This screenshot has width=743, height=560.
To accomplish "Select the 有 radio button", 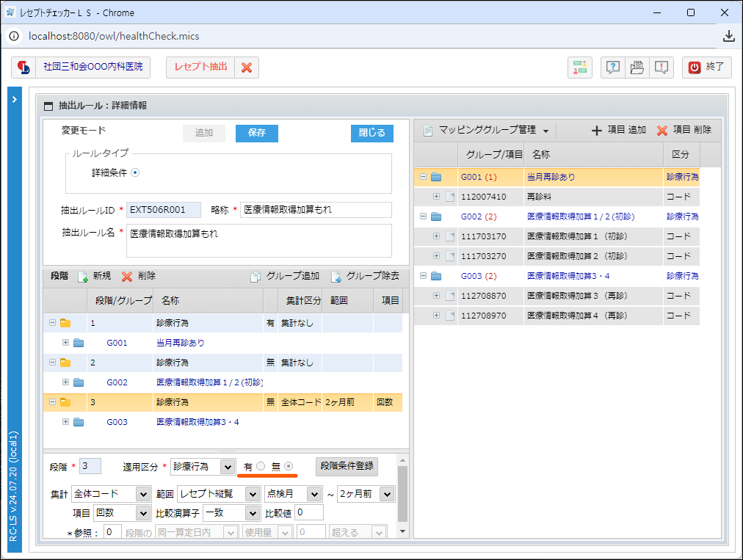I will point(261,466).
